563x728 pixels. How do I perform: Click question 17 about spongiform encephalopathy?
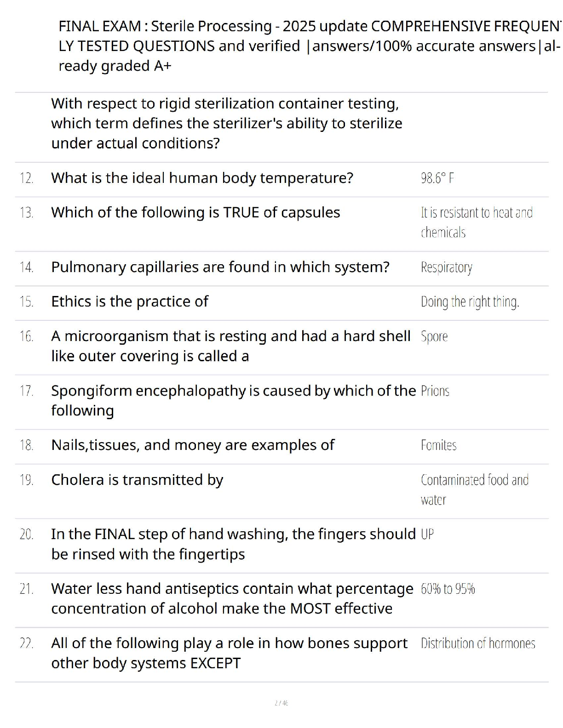click(x=233, y=400)
